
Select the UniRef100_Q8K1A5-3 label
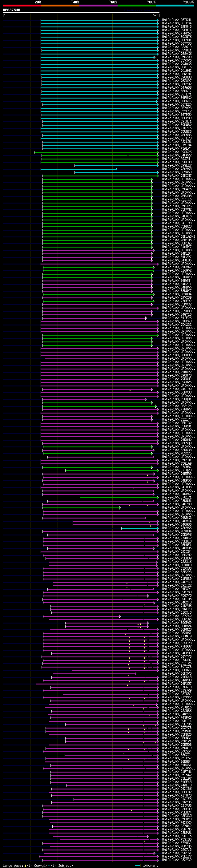[x=179, y=240]
